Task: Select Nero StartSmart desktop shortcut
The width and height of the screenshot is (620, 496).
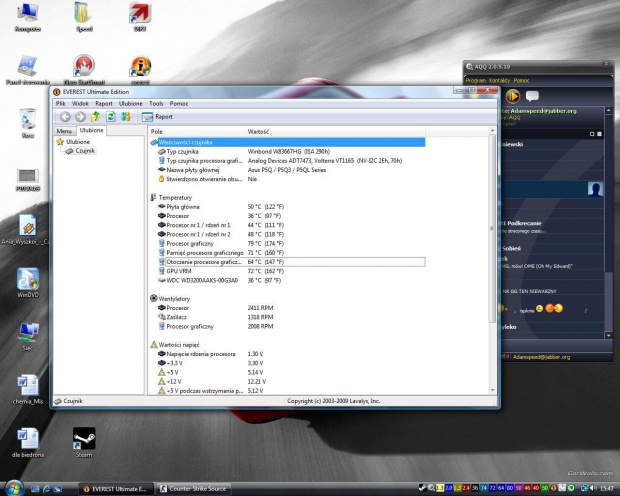Action: [84, 70]
